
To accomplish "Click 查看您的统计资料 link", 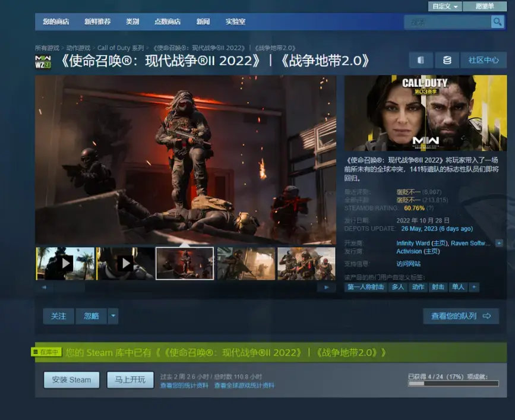I will [184, 385].
